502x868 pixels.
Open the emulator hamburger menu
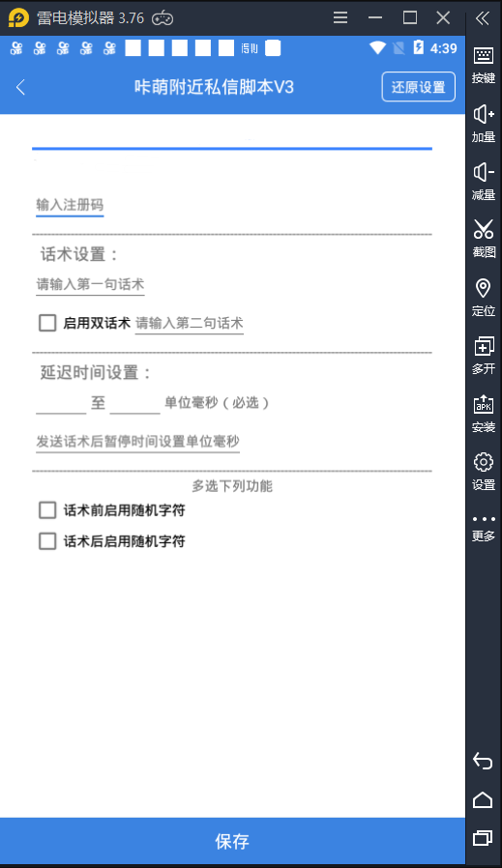[x=340, y=17]
